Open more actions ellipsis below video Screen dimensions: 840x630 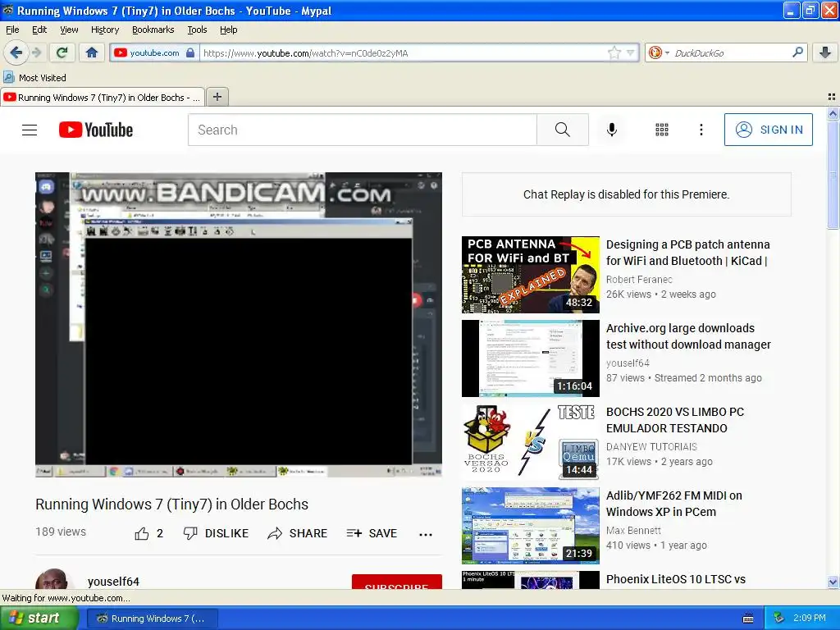426,534
